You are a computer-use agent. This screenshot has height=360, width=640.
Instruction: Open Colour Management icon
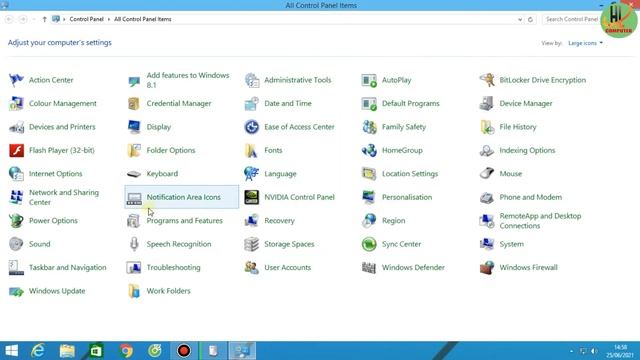coord(16,104)
